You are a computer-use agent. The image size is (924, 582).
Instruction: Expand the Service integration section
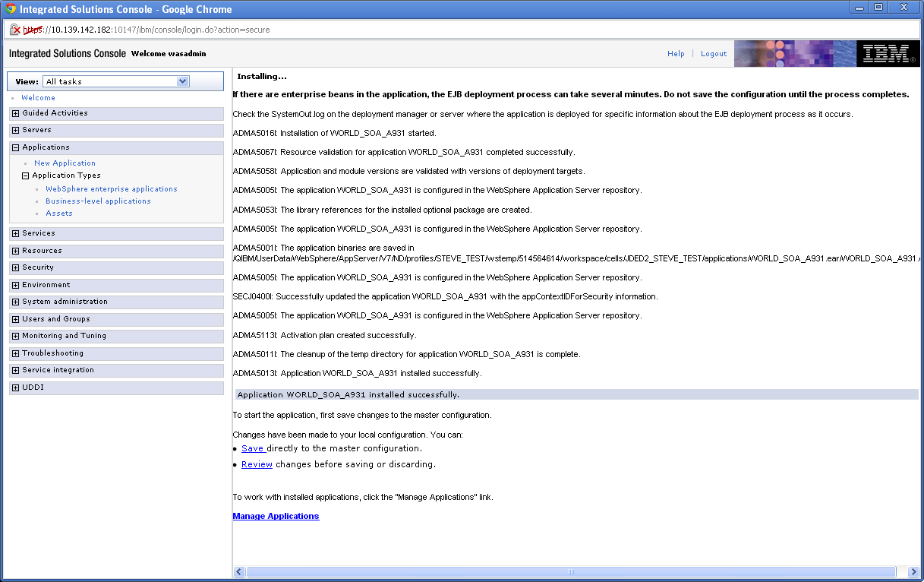click(x=15, y=371)
